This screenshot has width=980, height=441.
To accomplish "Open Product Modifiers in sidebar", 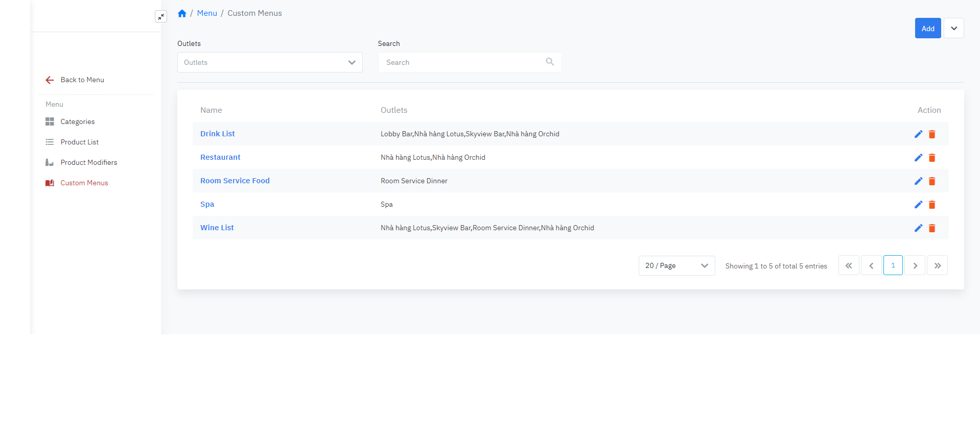I will (x=89, y=162).
